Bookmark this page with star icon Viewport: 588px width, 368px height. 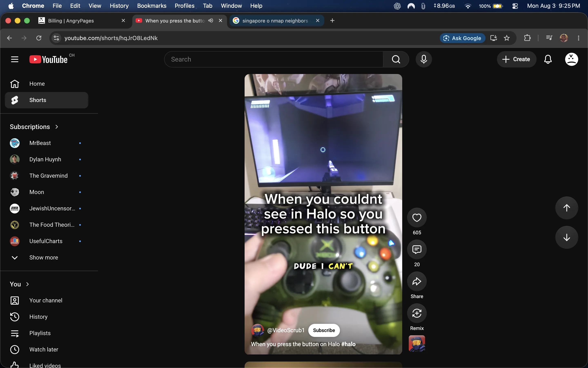(507, 38)
